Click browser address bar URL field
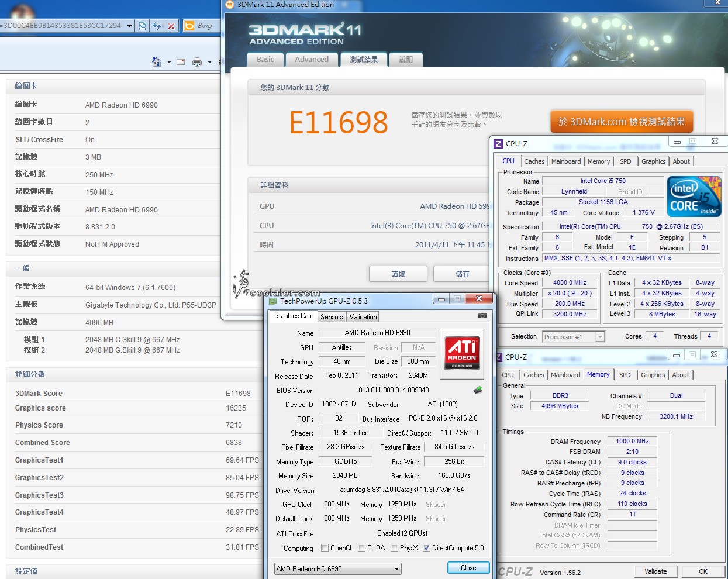728x579 pixels. [x=61, y=26]
